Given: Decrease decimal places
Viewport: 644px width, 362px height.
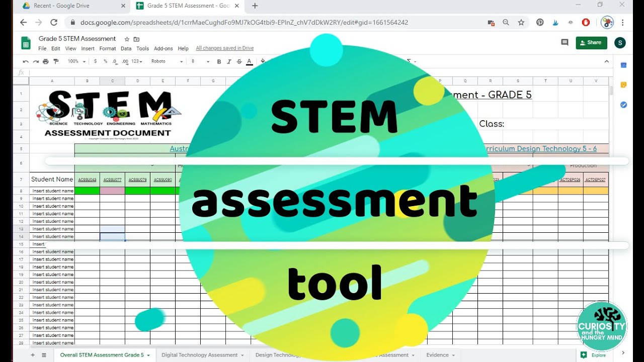Looking at the screenshot, I should tap(115, 61).
